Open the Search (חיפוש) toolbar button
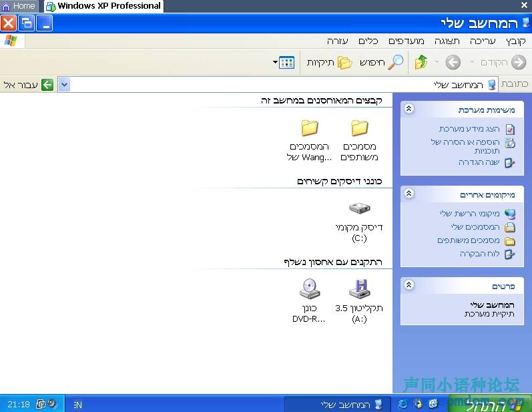Viewport: 532px width, 412px height. coord(382,62)
